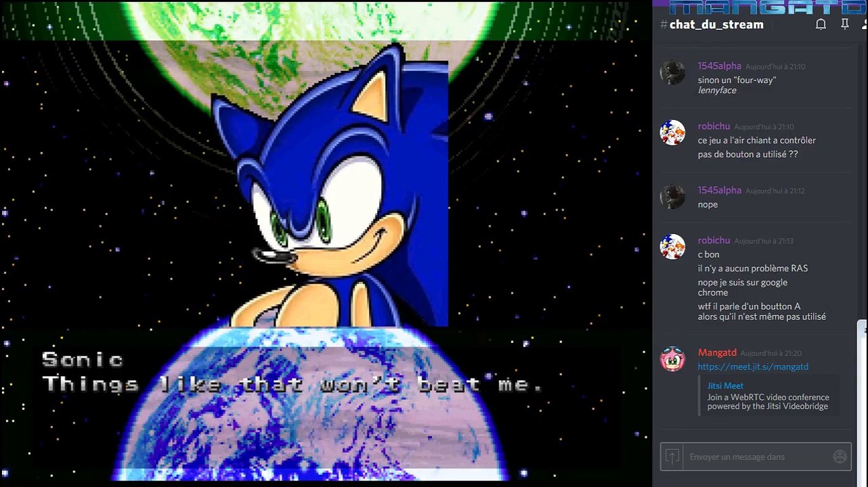Open notification settings bell icon

coord(821,24)
